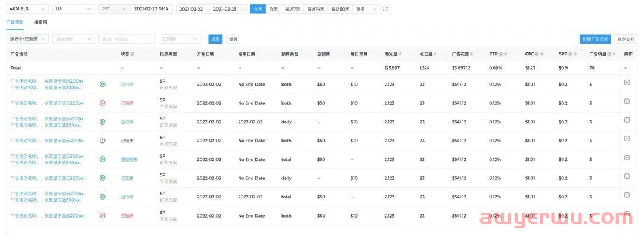Viewport: 644px width, 236px height.
Task: Open the 归因期 filter dropdown
Action: click(179, 39)
